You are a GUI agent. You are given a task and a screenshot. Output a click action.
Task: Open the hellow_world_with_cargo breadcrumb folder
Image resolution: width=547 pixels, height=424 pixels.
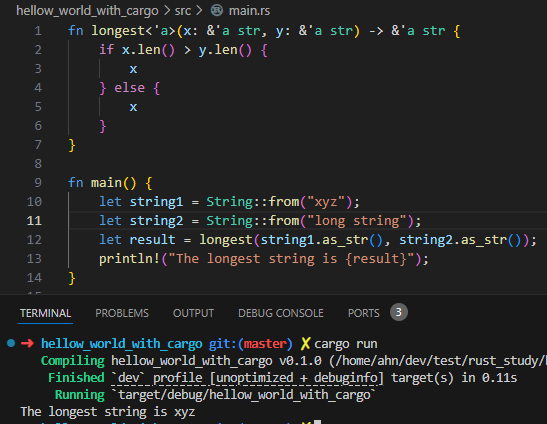click(87, 11)
